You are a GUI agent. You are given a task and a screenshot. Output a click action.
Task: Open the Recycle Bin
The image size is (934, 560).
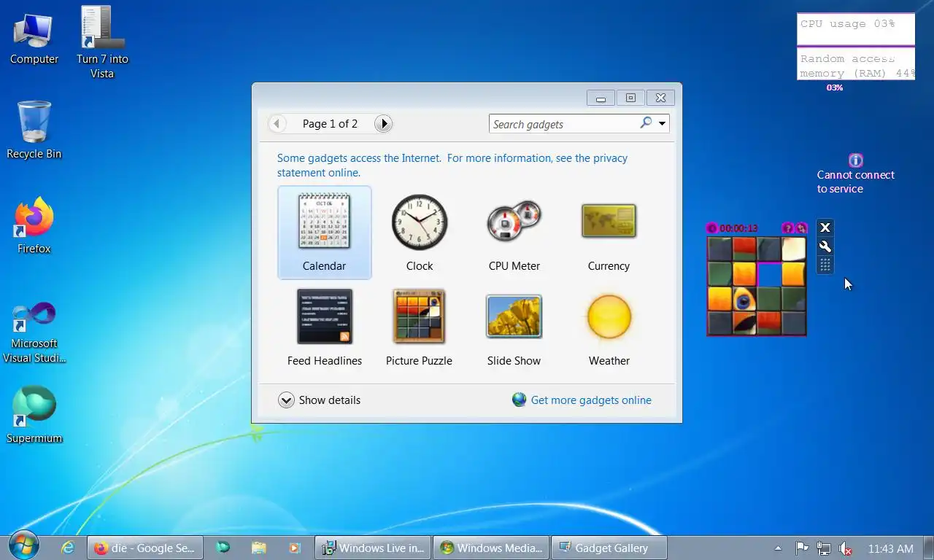[34, 130]
